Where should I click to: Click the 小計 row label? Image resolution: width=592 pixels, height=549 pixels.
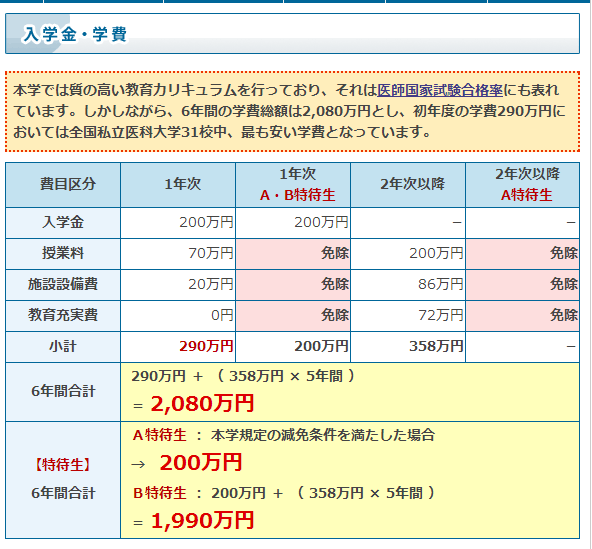[x=63, y=346]
